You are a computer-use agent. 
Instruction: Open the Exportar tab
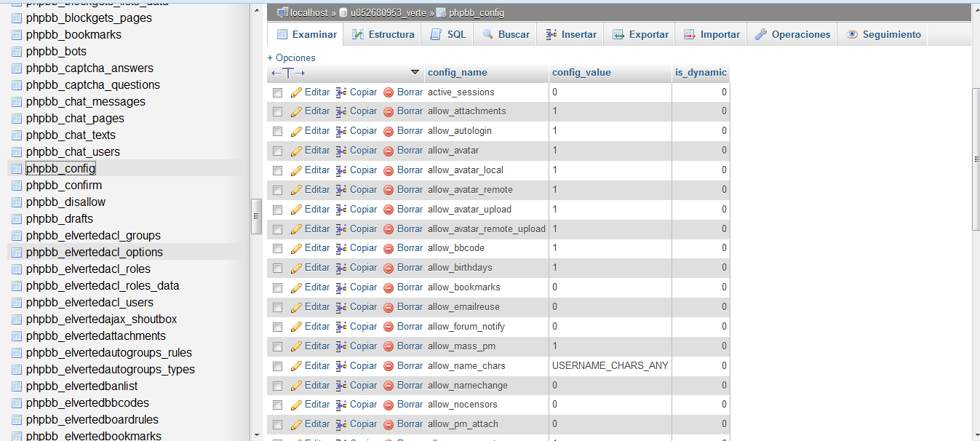(x=640, y=34)
